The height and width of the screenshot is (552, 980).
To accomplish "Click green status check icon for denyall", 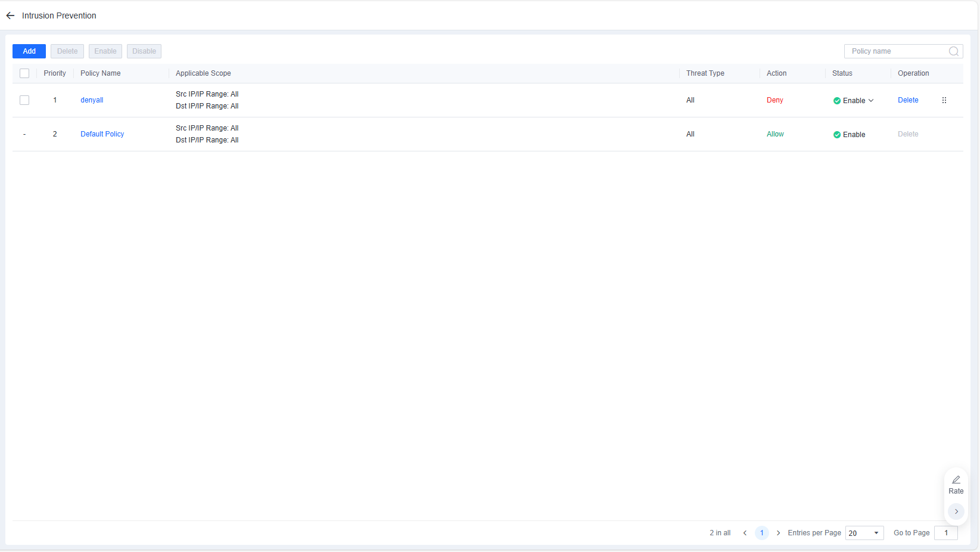I will click(x=836, y=101).
